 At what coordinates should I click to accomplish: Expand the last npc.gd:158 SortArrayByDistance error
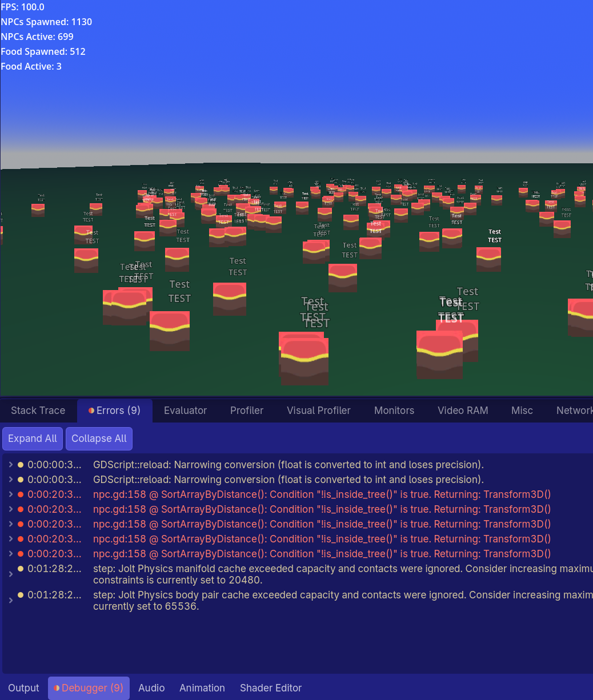point(10,554)
